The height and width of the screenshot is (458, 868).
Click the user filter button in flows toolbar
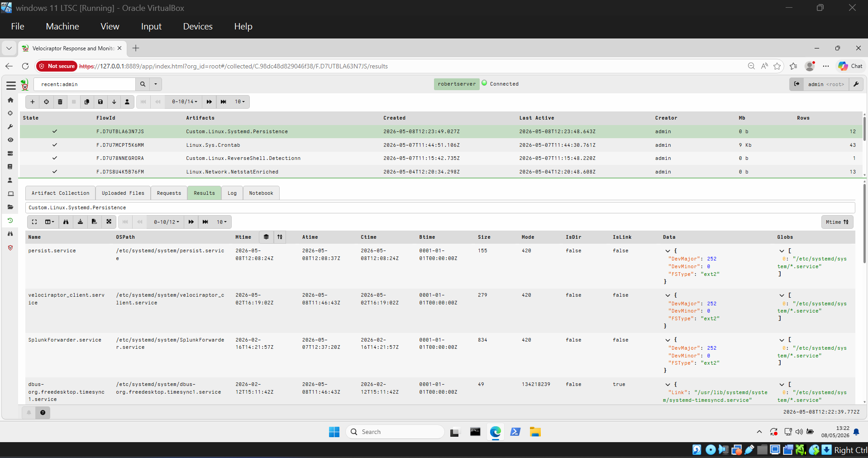[127, 102]
